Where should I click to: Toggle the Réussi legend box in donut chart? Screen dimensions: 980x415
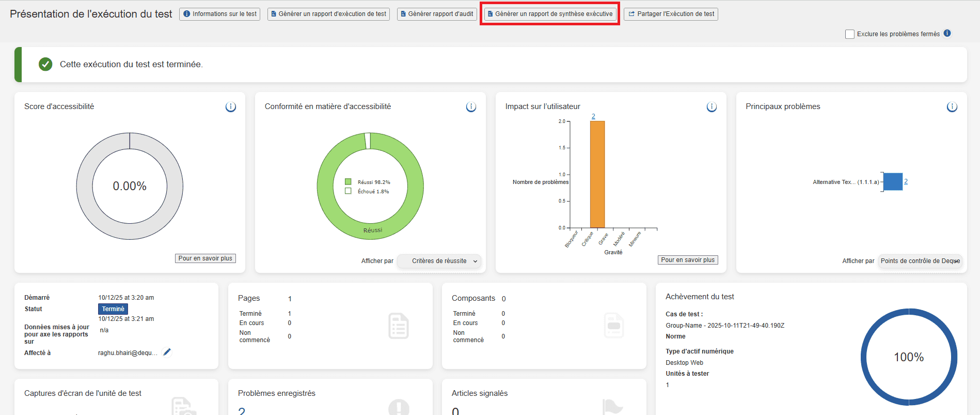pos(348,182)
